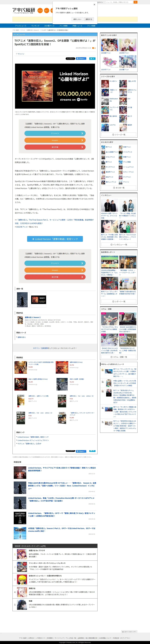
Task: Open the アニソン matome icon
Action: pos(121,182)
